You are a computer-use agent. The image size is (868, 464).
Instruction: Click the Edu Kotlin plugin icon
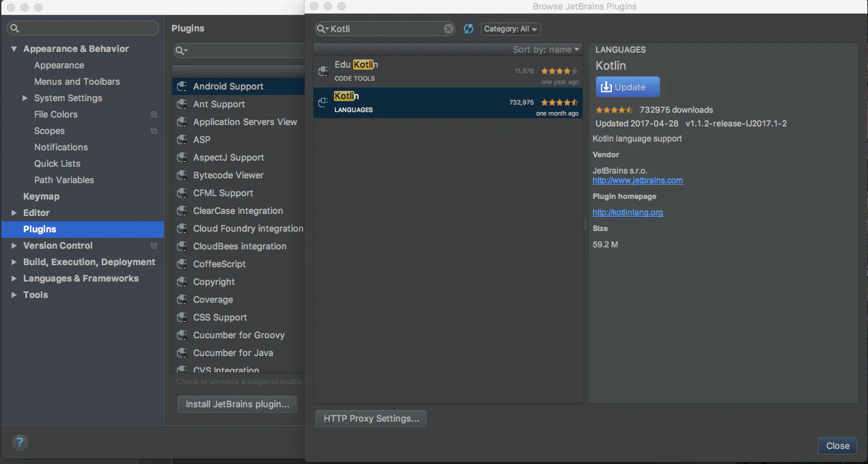coord(324,71)
